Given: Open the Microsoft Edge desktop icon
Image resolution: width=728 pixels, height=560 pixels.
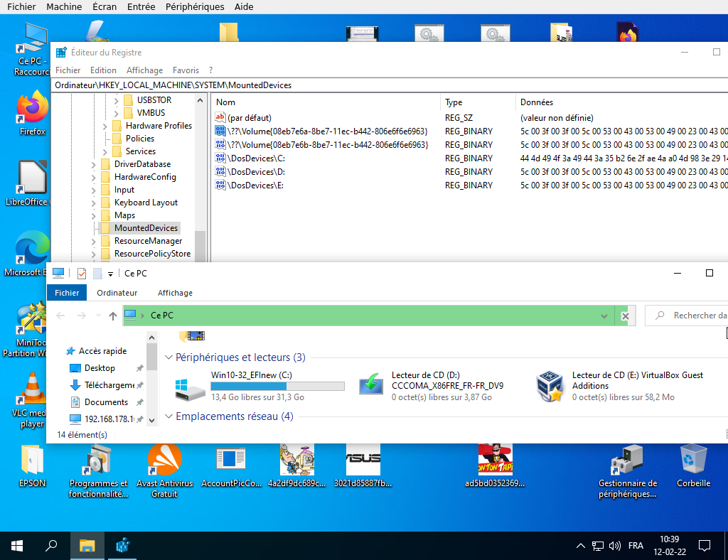Looking at the screenshot, I should click(31, 254).
